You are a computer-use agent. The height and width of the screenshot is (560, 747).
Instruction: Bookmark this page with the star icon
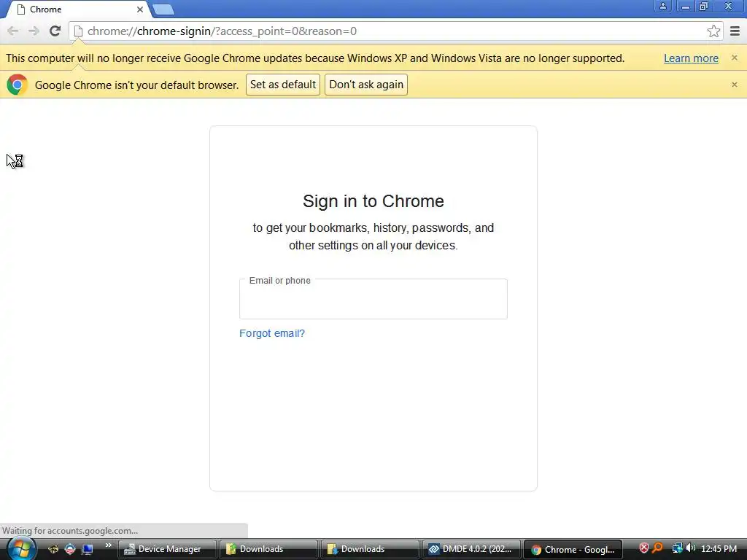[x=713, y=31]
